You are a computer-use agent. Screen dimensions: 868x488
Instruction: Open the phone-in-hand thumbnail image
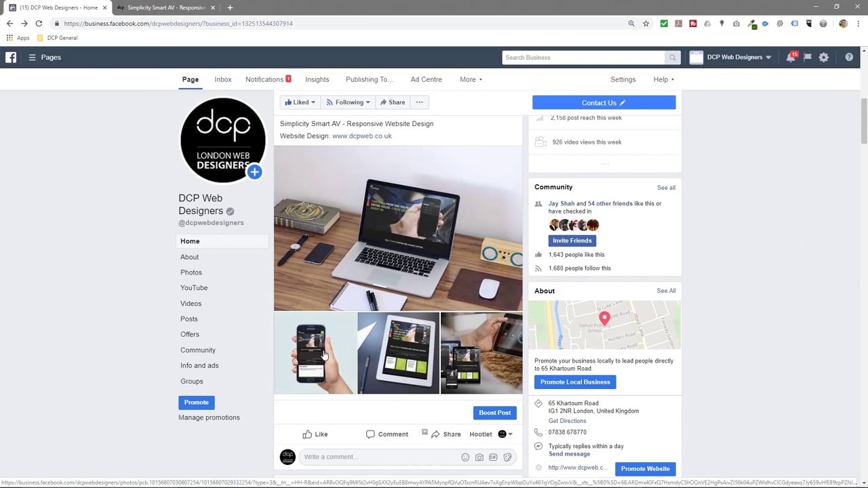pyautogui.click(x=315, y=353)
